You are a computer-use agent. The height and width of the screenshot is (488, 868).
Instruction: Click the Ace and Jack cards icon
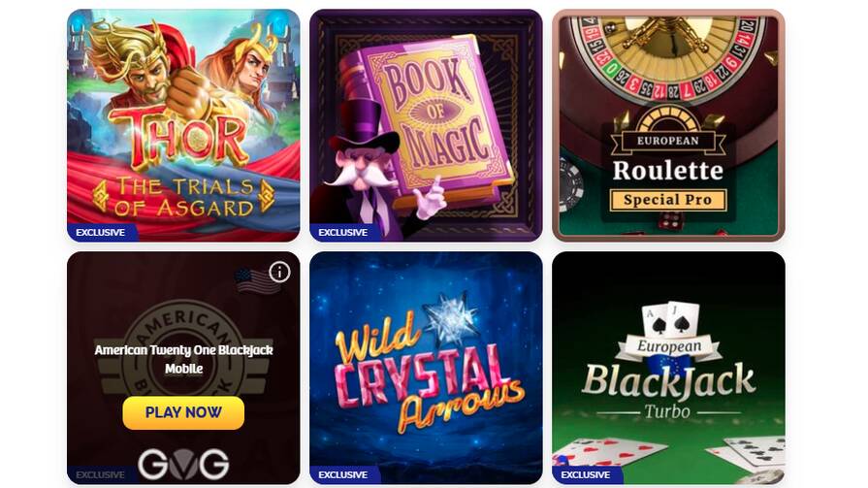pyautogui.click(x=669, y=319)
